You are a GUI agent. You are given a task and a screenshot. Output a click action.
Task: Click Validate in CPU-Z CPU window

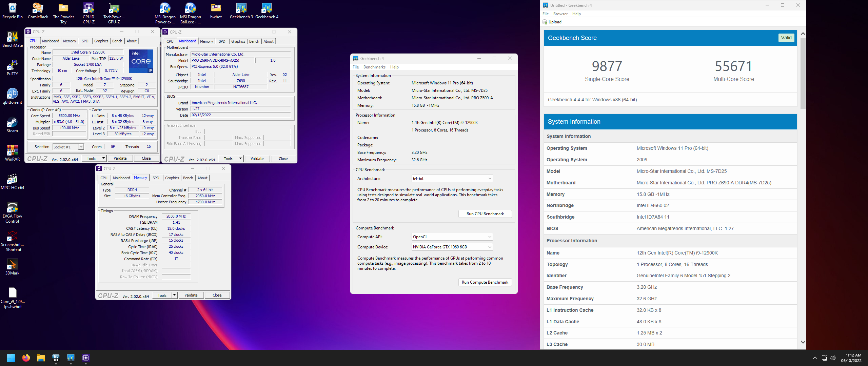click(120, 158)
